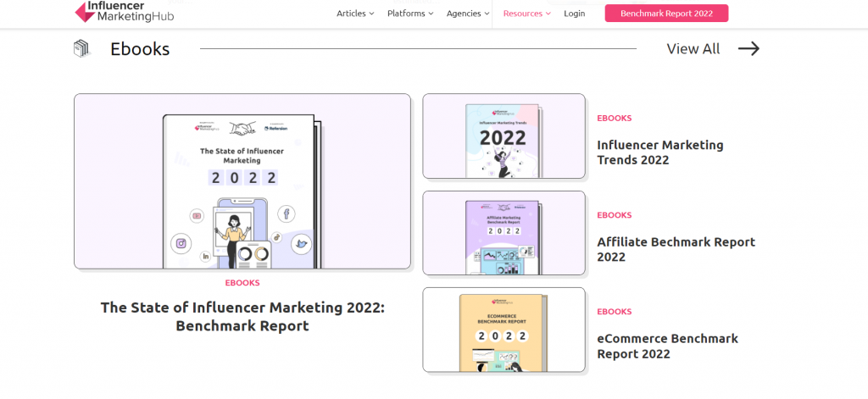Viewport: 868px width, 399px height.
Task: Open the Affiliate Bechmark Report 2022 title link
Action: [x=676, y=249]
